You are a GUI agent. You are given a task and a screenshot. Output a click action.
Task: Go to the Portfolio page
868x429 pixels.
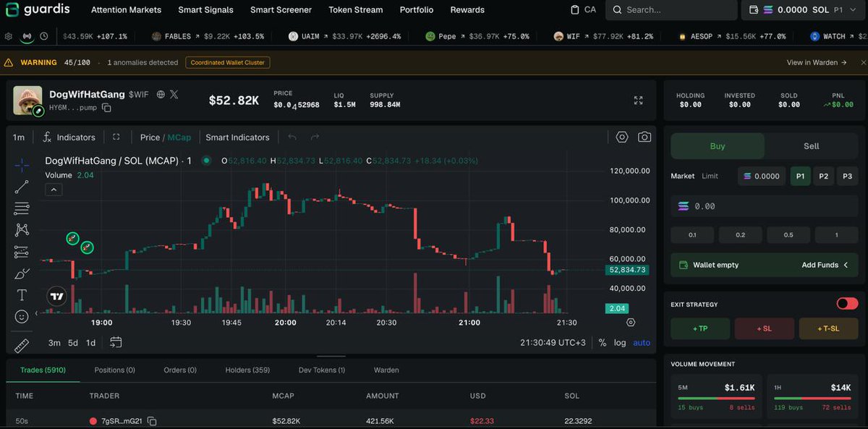point(417,10)
